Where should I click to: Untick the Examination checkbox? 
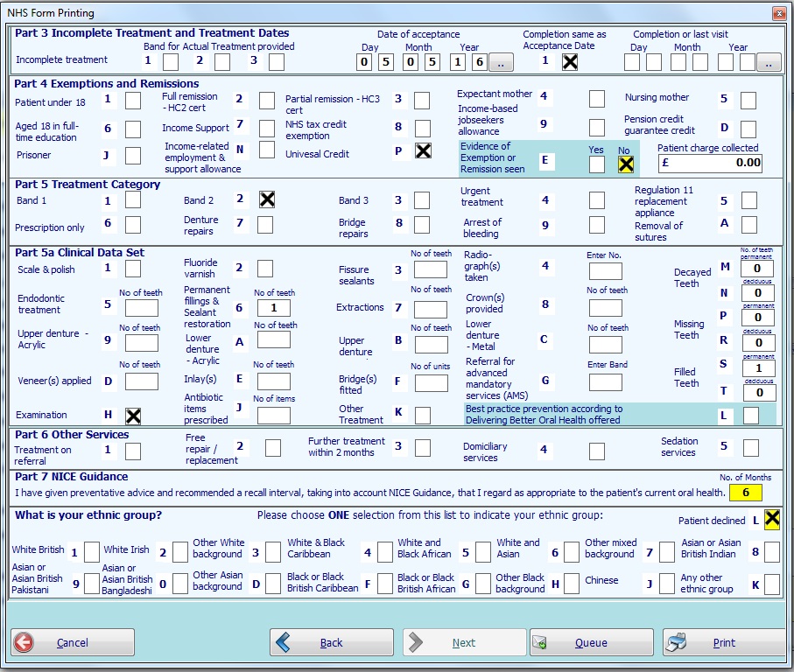(133, 416)
